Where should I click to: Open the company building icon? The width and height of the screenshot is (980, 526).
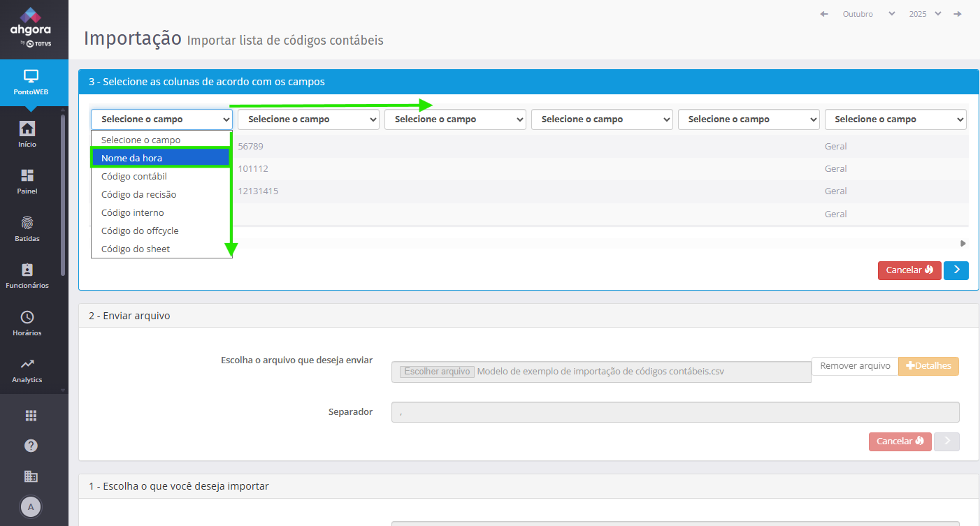click(x=31, y=476)
